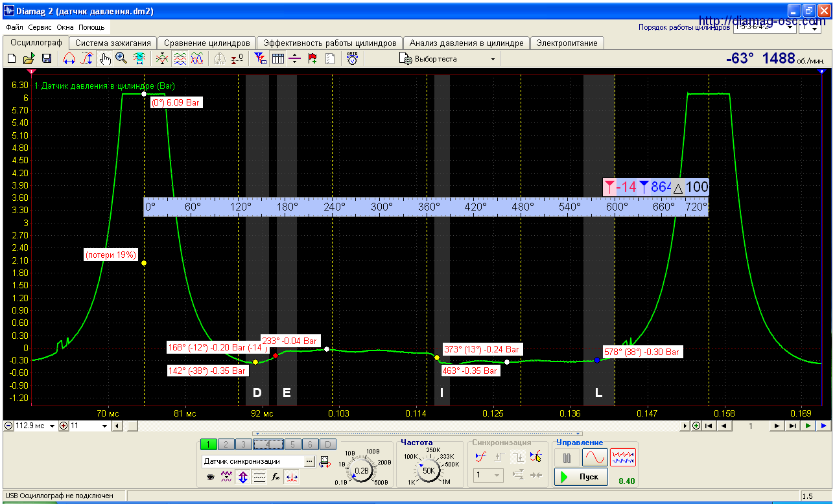
Task: Switch to Система зажигания tab
Action: (113, 43)
